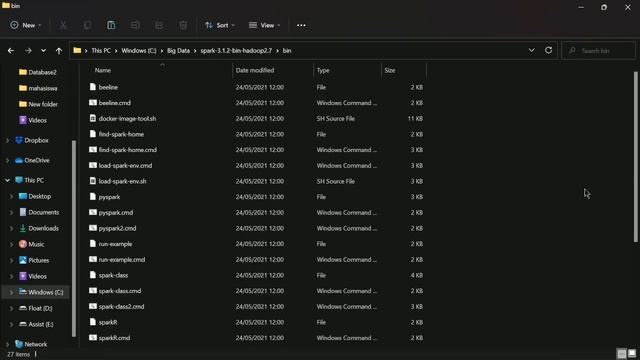This screenshot has width=640, height=360.
Task: Click the Delete trash icon
Action: pyautogui.click(x=183, y=25)
